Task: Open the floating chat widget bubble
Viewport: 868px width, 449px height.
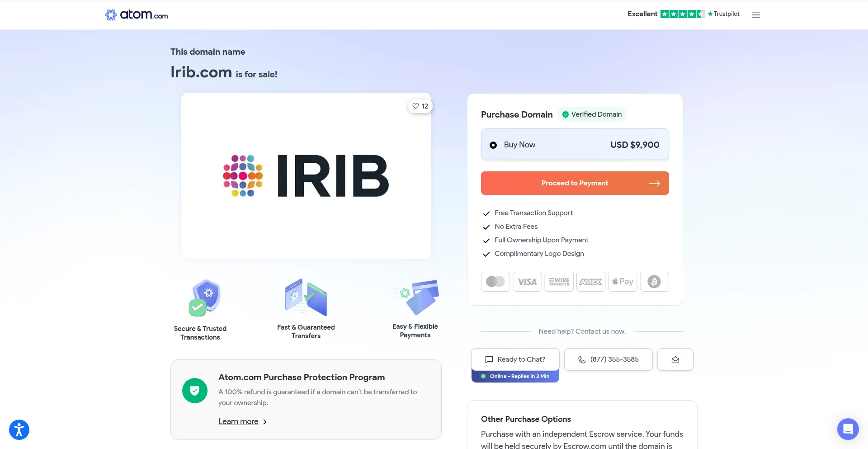Action: 848,429
